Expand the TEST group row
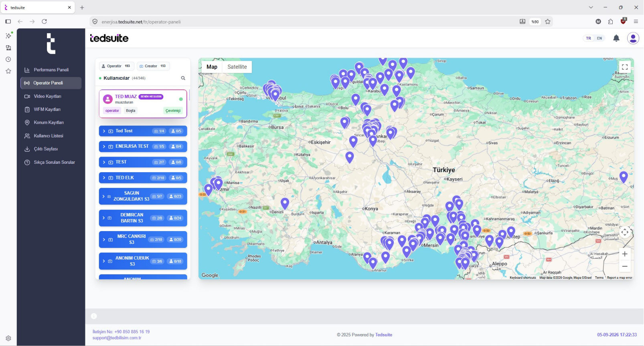Screen dimensions: 644x346 tap(143, 162)
